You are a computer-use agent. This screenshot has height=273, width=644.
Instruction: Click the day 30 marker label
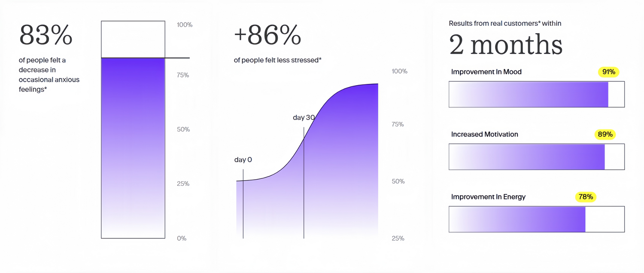tap(304, 117)
